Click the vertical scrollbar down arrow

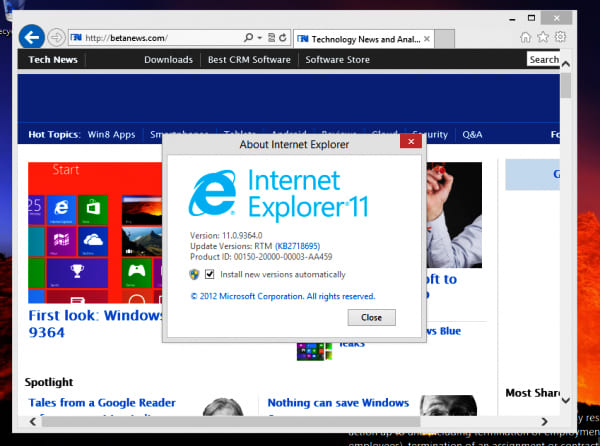click(566, 400)
